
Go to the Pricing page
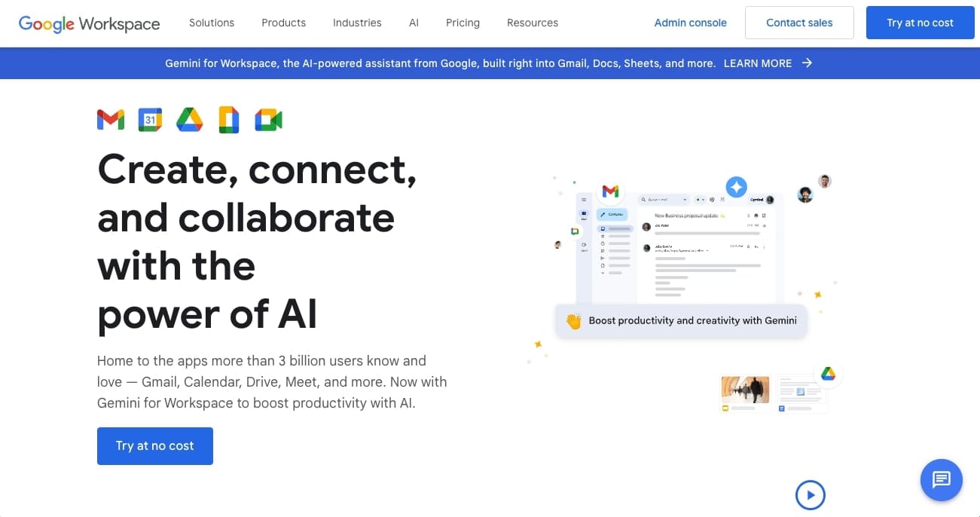(x=463, y=23)
